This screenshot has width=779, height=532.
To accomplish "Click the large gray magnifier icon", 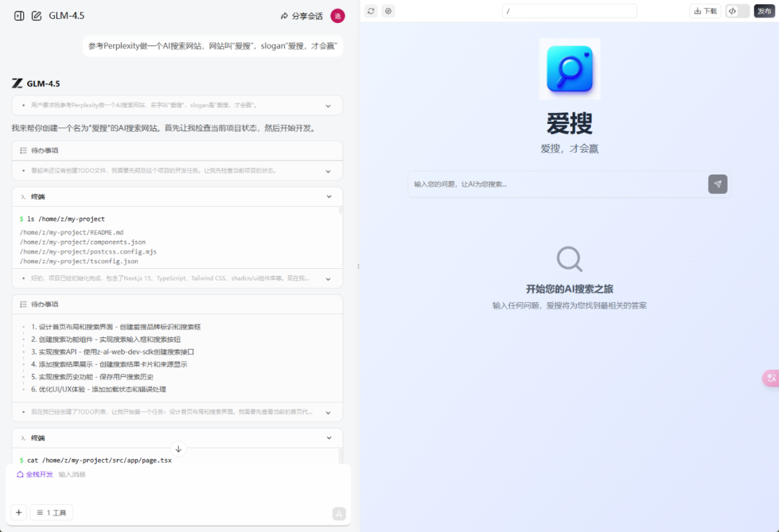I will [x=569, y=259].
